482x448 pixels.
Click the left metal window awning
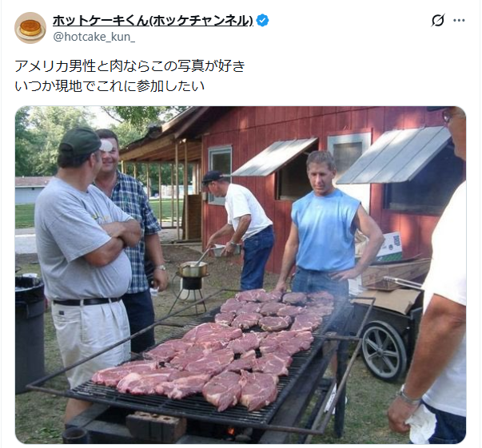(x=273, y=157)
